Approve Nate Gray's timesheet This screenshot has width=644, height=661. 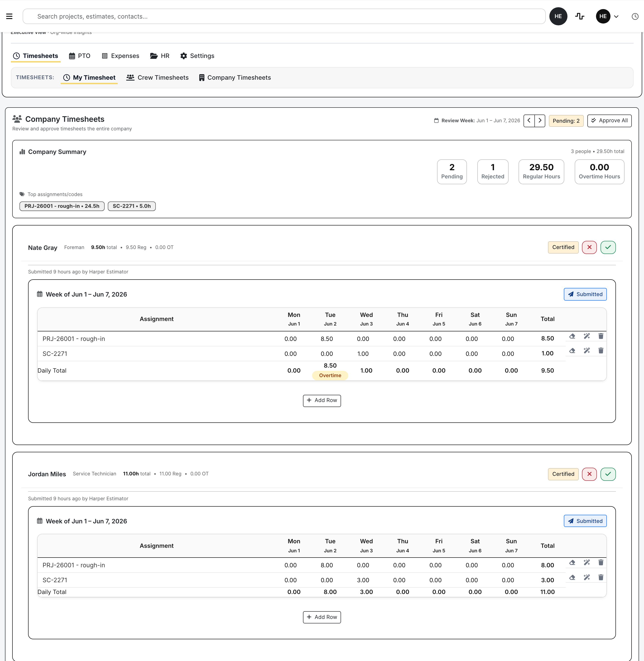point(608,247)
